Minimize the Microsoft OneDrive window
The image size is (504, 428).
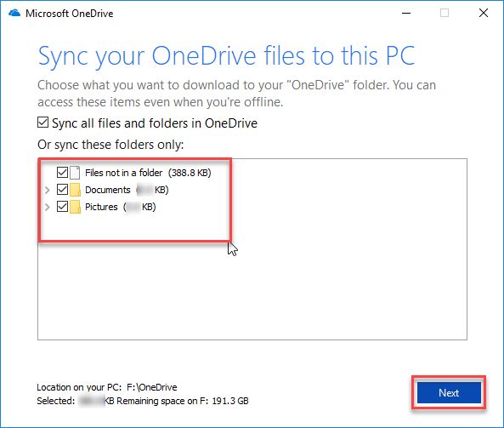click(x=406, y=14)
